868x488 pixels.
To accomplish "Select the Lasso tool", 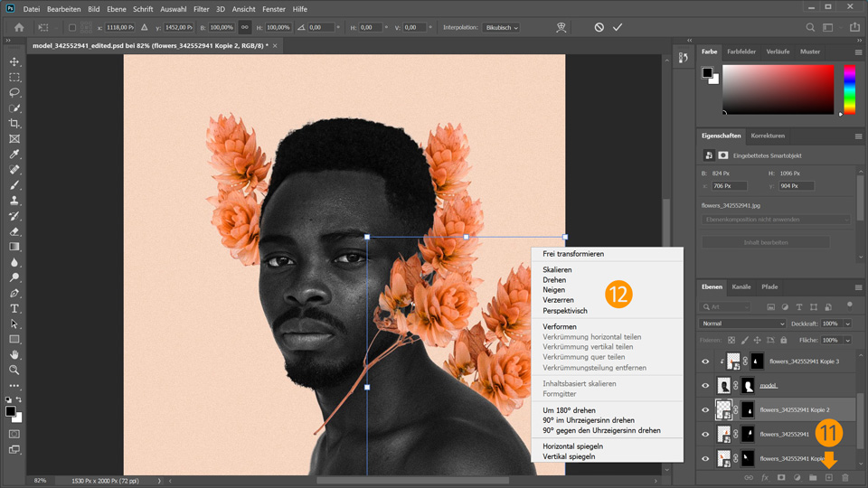I will pos(14,92).
